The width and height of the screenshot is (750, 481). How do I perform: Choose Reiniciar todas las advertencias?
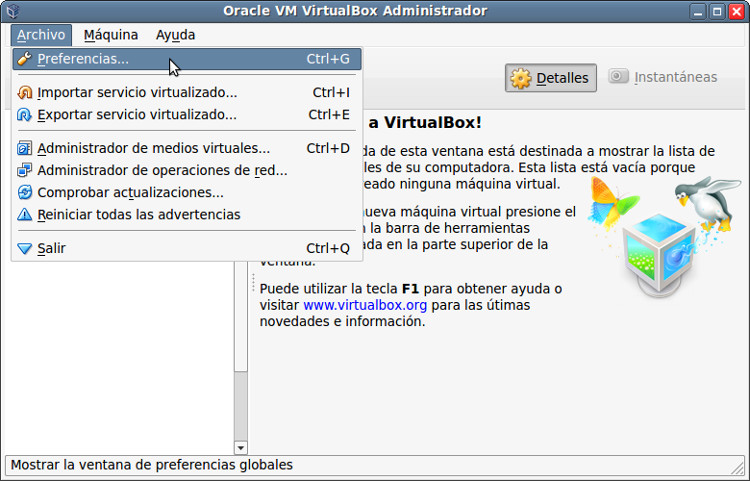(187, 215)
